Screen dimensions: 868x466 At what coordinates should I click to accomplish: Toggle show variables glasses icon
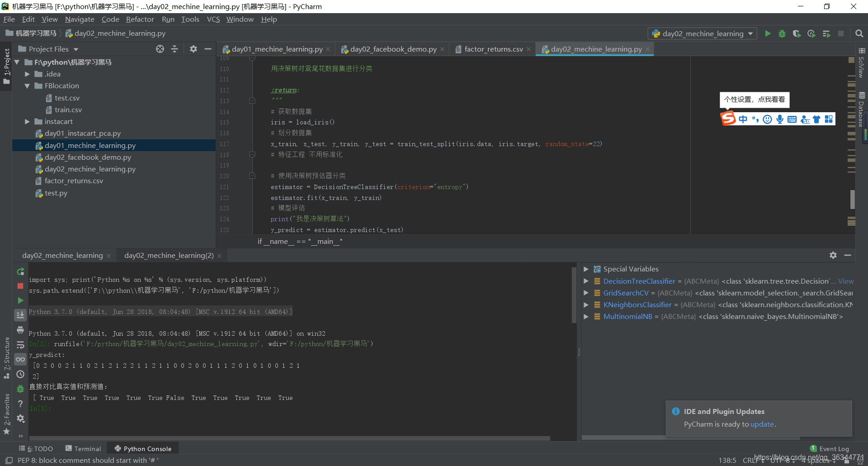pos(20,359)
